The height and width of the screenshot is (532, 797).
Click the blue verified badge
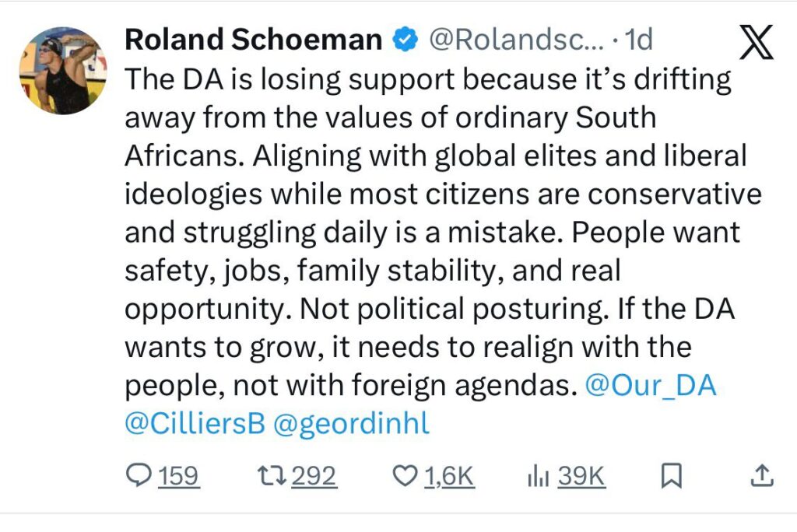405,40
